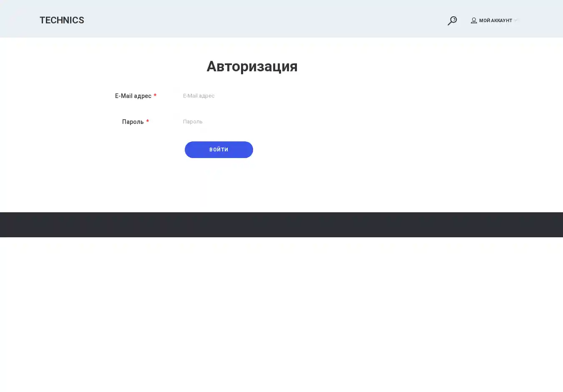563x392 pixels.
Task: Click the dark footer bar
Action: point(281,225)
